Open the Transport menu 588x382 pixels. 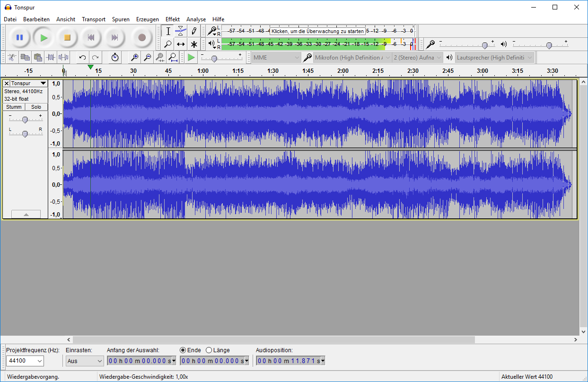[94, 19]
